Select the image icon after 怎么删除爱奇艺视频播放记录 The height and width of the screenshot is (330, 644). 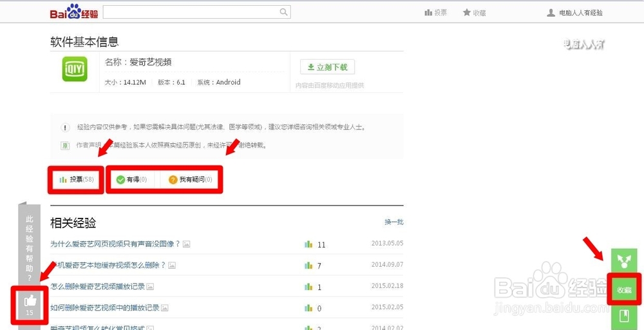(x=150, y=287)
